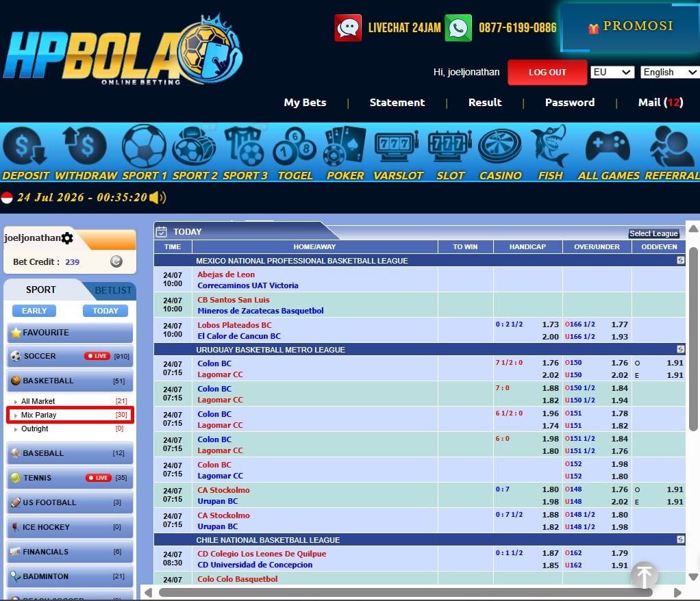Viewport: 700px width, 601px height.
Task: Expand the Financials category
Action: 70,552
